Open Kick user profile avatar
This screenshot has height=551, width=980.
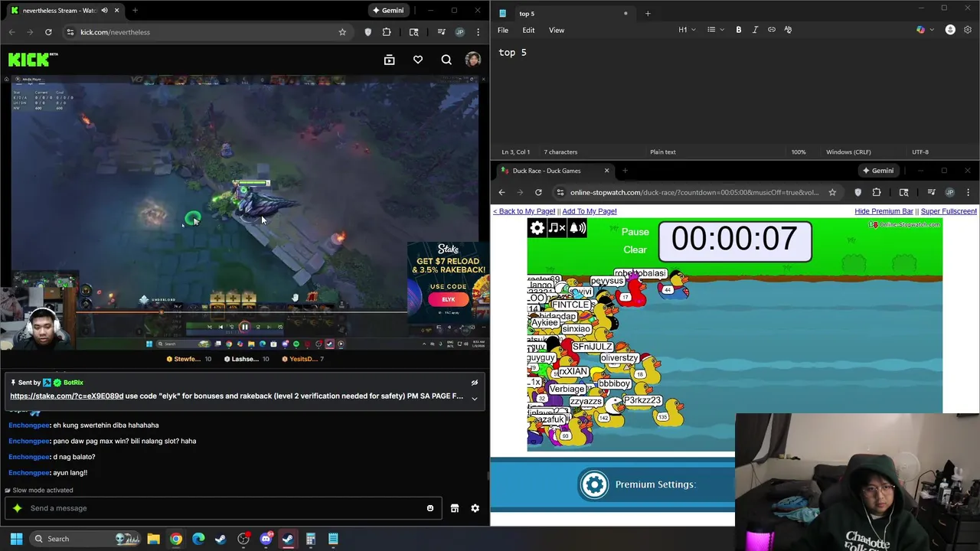coord(473,60)
